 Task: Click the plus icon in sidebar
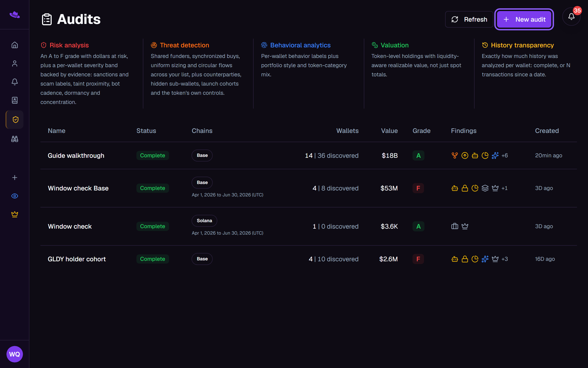tap(14, 177)
